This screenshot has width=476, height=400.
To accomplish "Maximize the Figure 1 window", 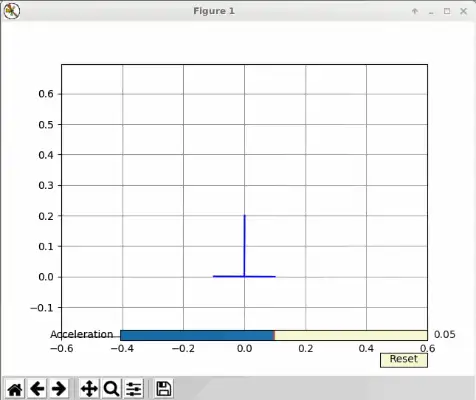I will tap(447, 11).
